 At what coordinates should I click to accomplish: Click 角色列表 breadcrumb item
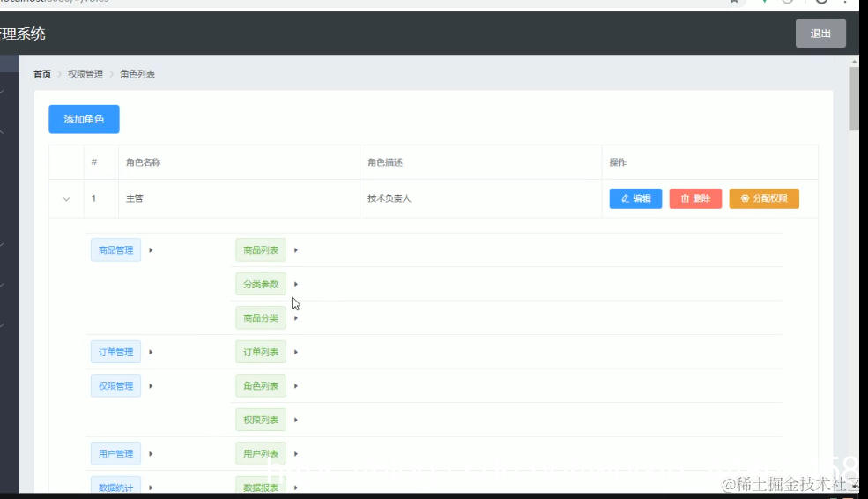137,74
